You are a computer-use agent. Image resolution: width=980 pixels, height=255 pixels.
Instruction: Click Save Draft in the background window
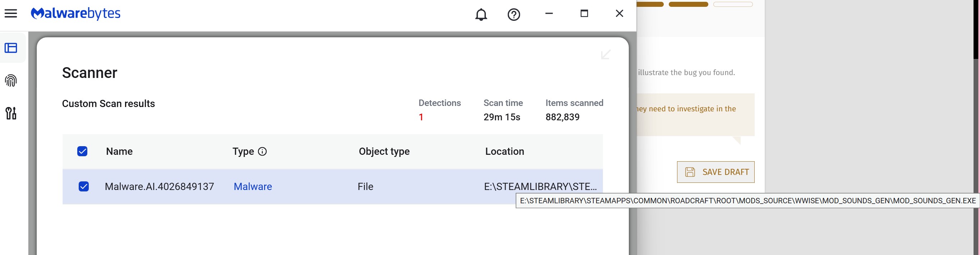click(716, 172)
